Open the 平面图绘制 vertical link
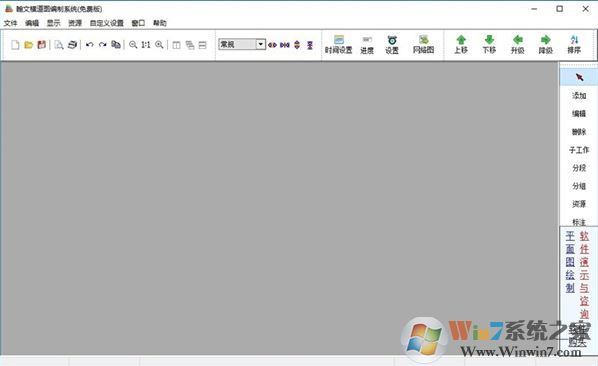The image size is (598, 366). tap(570, 262)
